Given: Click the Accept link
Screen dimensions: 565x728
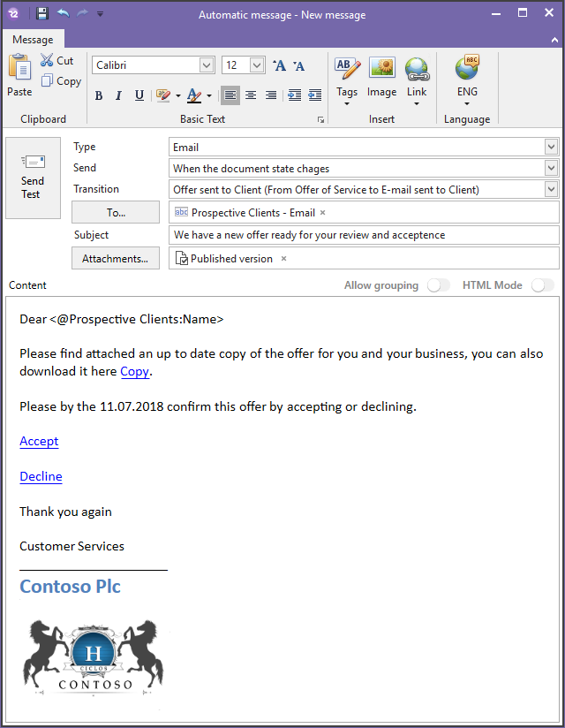Looking at the screenshot, I should pos(39,441).
